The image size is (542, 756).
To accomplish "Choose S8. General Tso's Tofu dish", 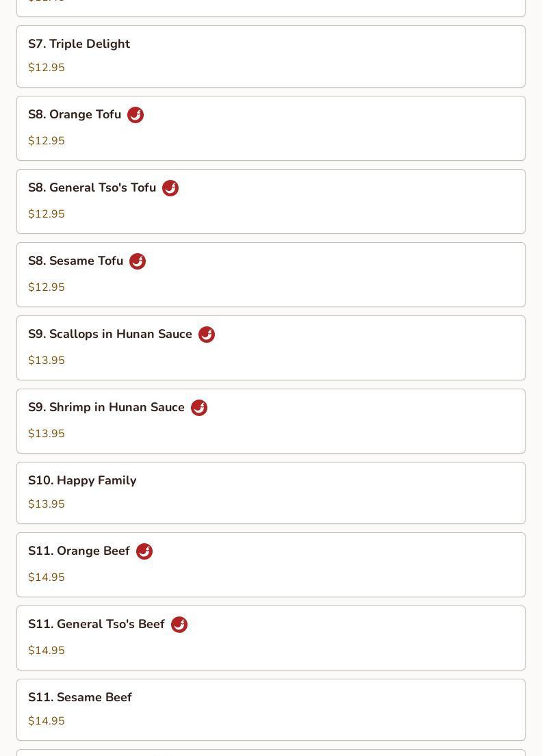I will [271, 202].
